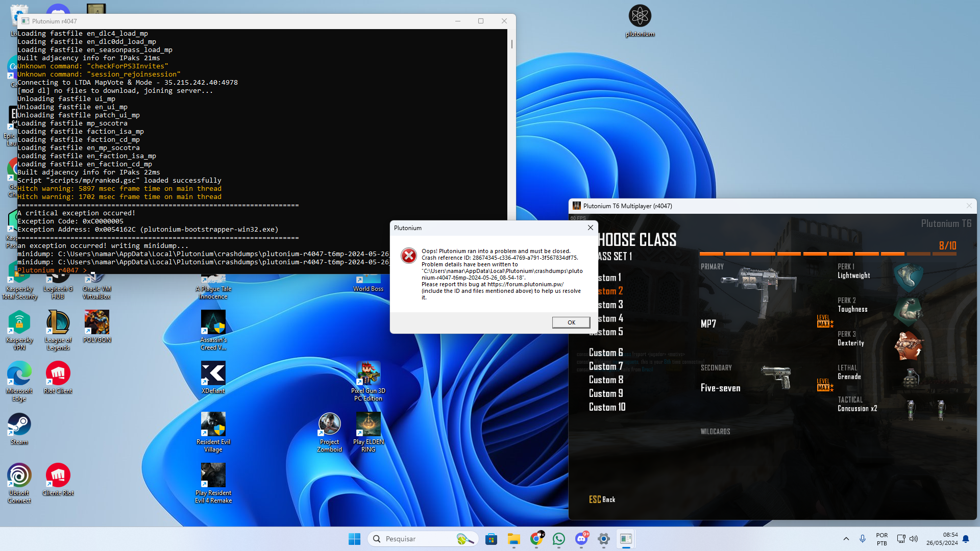Open World Boss desktop shortcut
This screenshot has height=551, width=980.
[x=368, y=284]
